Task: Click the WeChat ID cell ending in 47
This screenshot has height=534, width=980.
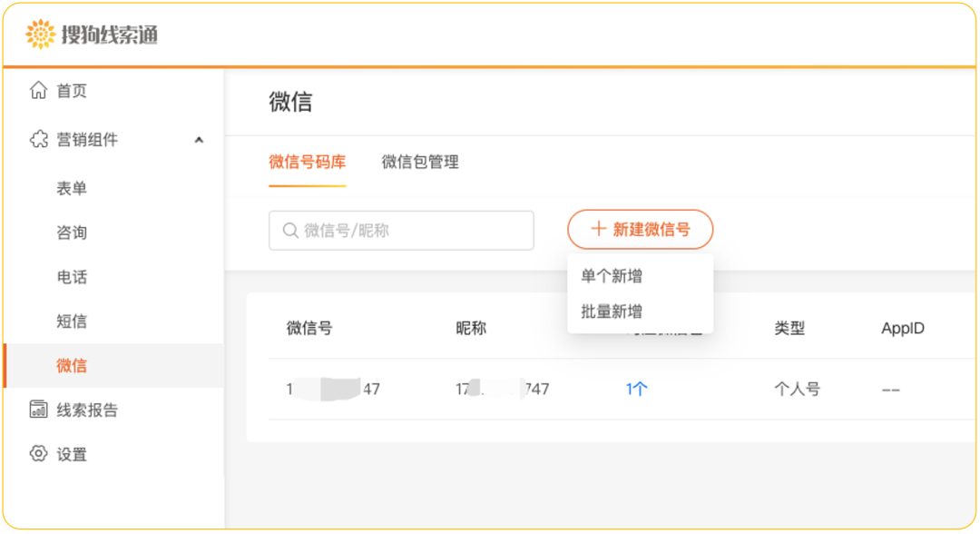Action: 333,390
